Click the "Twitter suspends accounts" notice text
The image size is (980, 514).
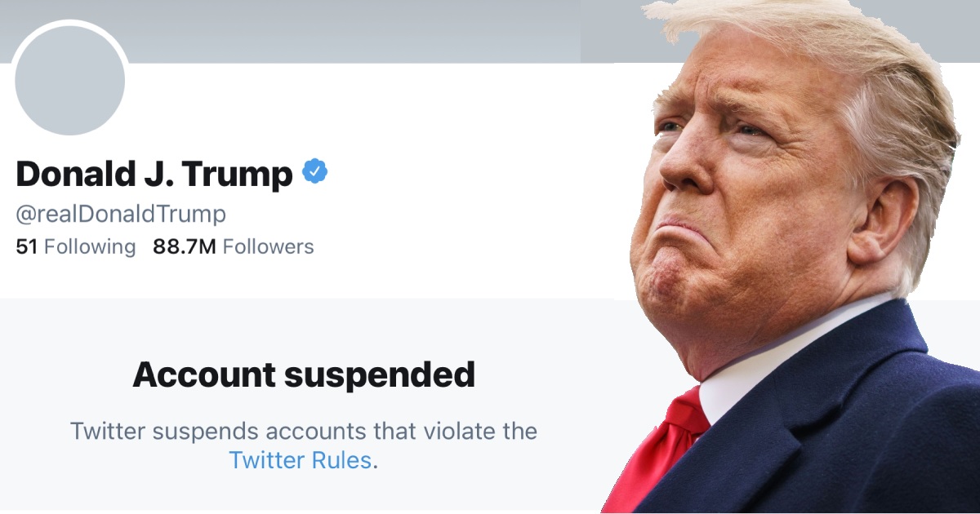click(304, 431)
